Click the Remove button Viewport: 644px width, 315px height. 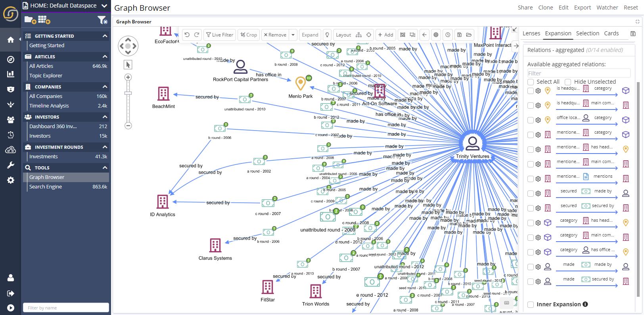point(275,35)
